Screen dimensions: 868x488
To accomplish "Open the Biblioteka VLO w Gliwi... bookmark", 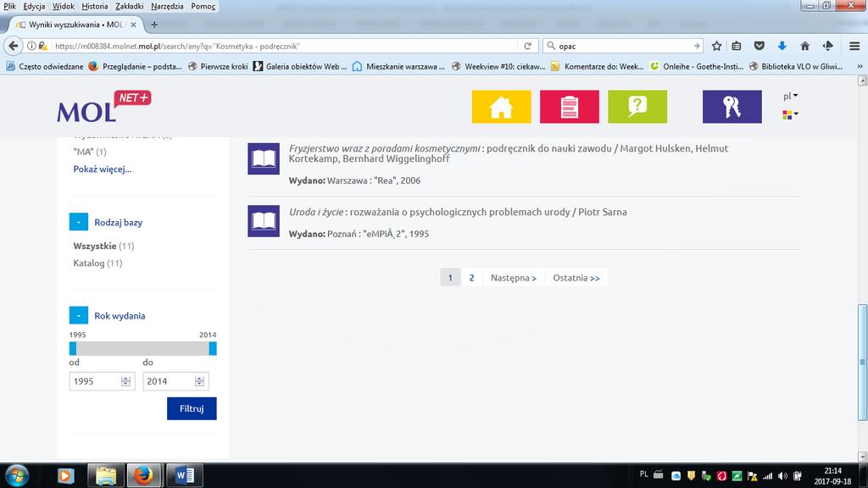I will click(796, 66).
